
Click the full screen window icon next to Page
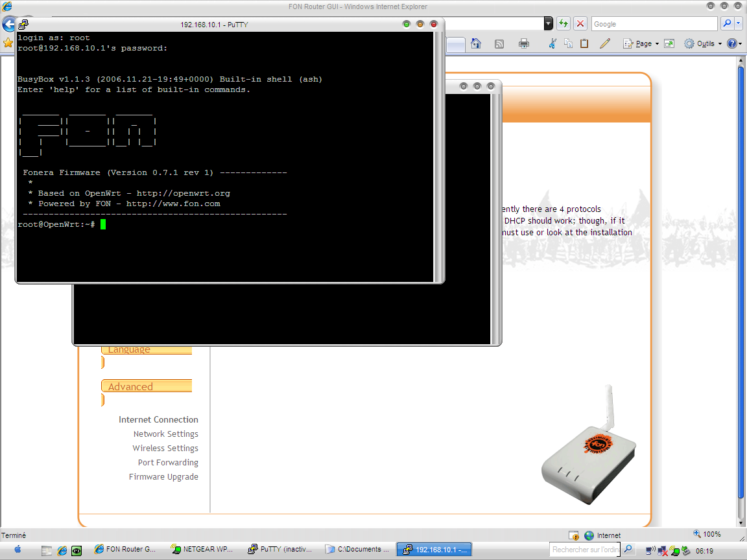[669, 44]
